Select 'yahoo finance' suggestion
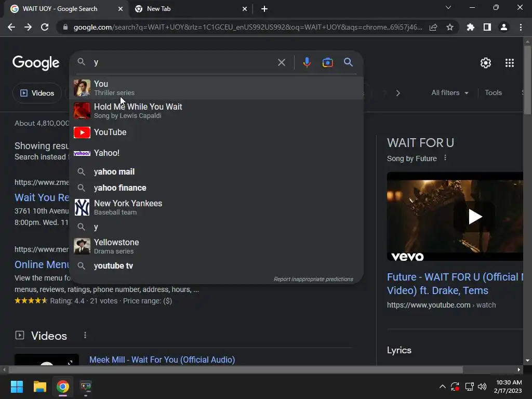This screenshot has height=399, width=532. coord(217,188)
